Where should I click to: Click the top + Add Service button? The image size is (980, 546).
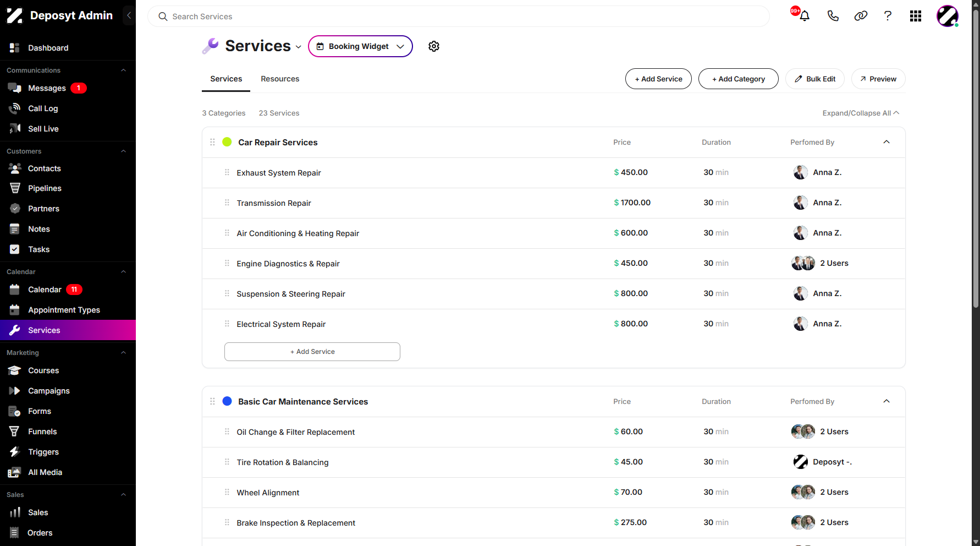pos(658,79)
